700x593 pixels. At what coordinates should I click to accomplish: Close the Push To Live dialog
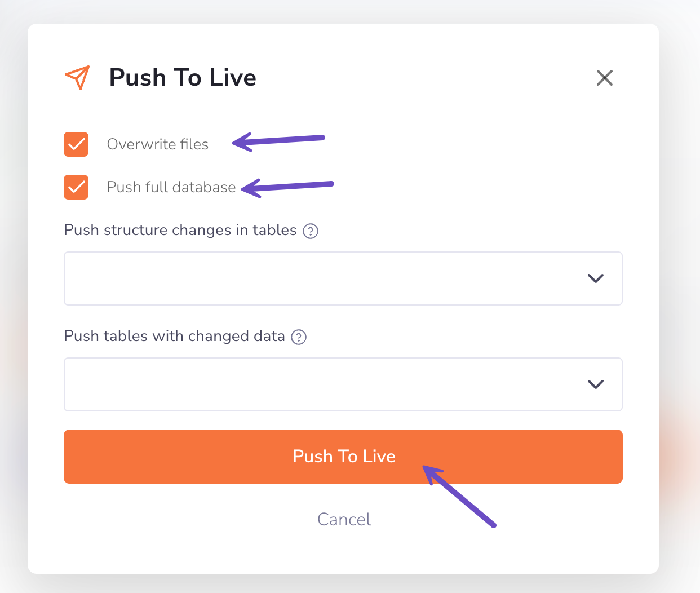604,78
